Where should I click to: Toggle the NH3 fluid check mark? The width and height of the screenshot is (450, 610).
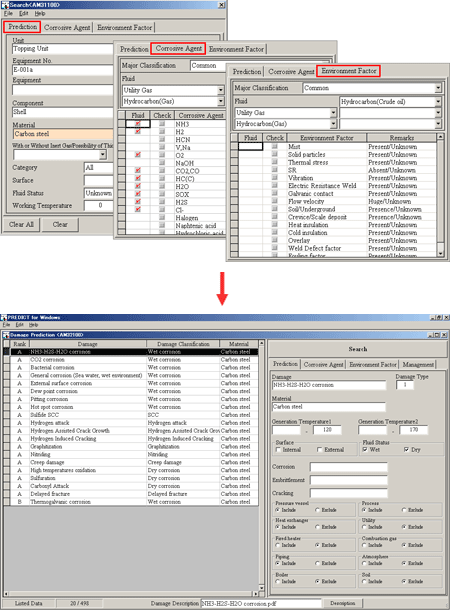138,124
